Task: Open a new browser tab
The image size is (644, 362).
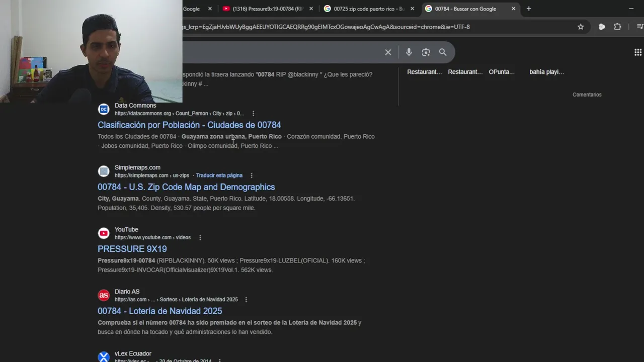Action: [x=529, y=9]
